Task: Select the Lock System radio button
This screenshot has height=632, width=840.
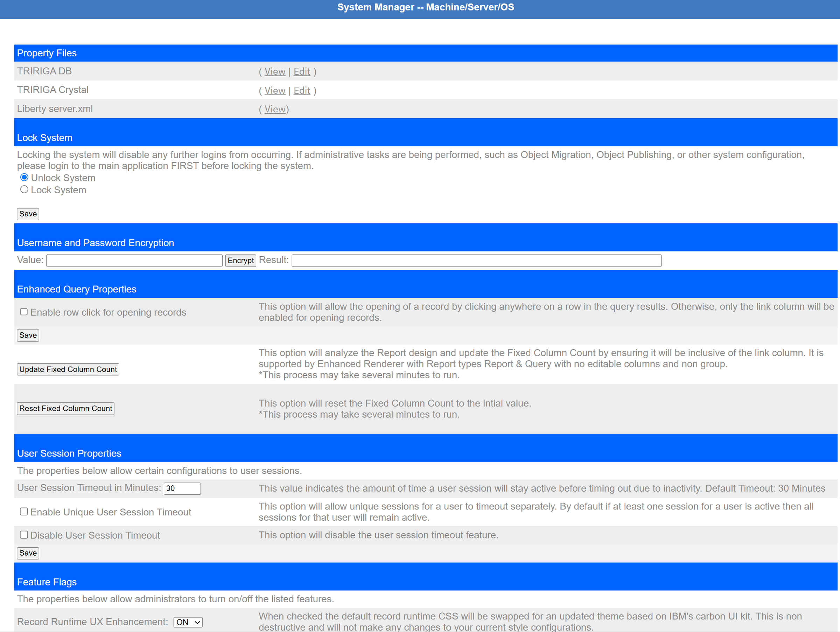Action: point(24,189)
